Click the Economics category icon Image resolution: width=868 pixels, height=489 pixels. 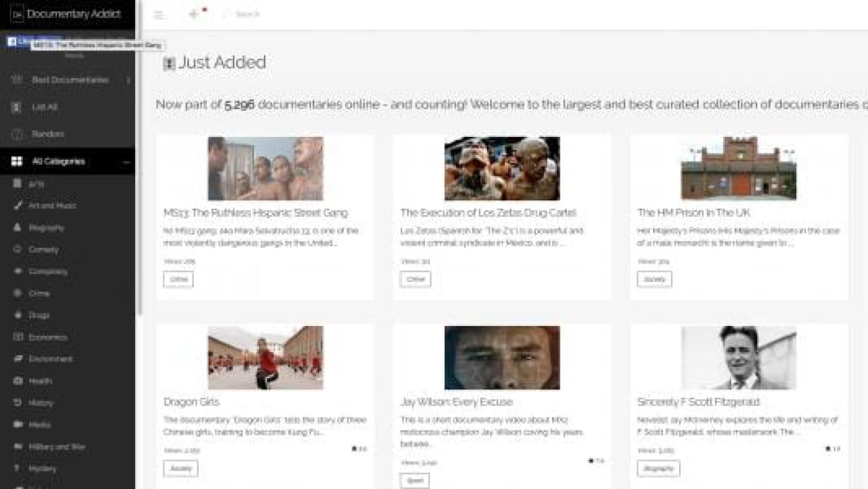18,337
